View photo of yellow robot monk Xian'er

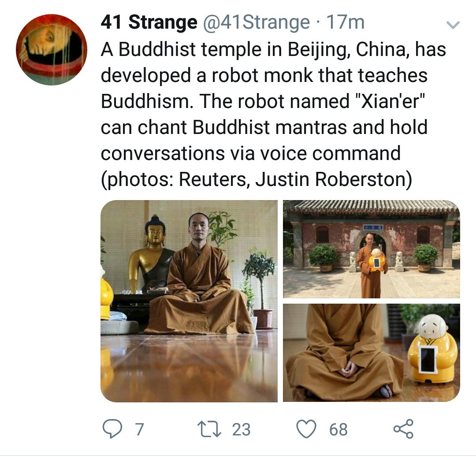(372, 353)
